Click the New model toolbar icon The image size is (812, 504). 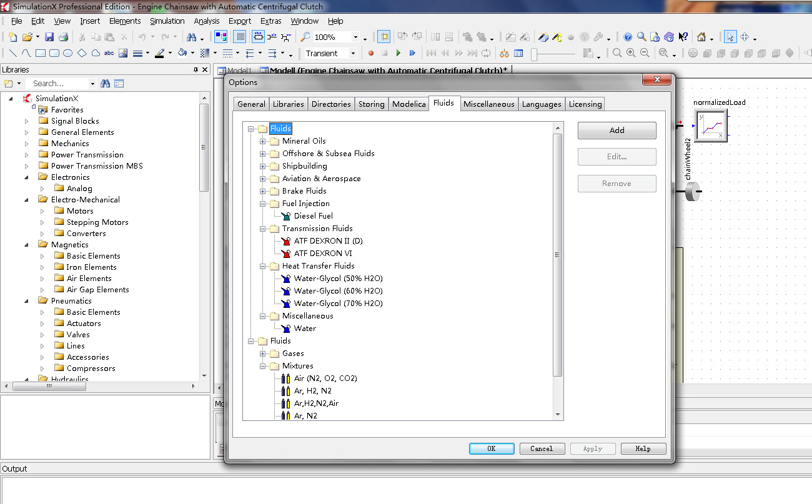[x=12, y=37]
